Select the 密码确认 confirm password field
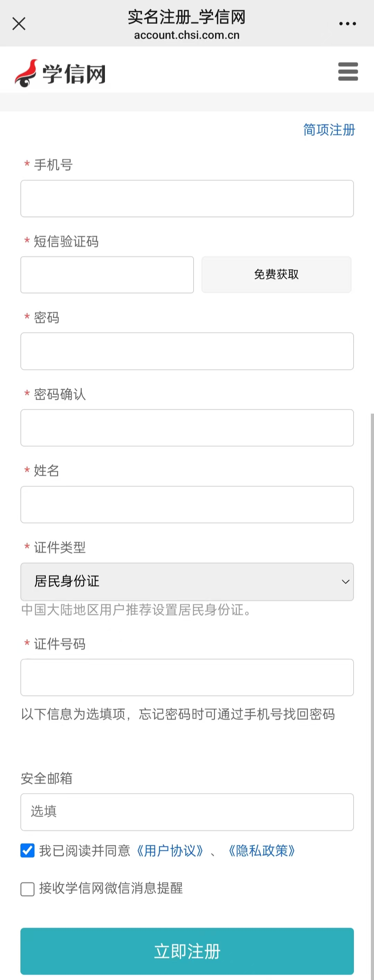This screenshot has width=374, height=980. point(187,428)
